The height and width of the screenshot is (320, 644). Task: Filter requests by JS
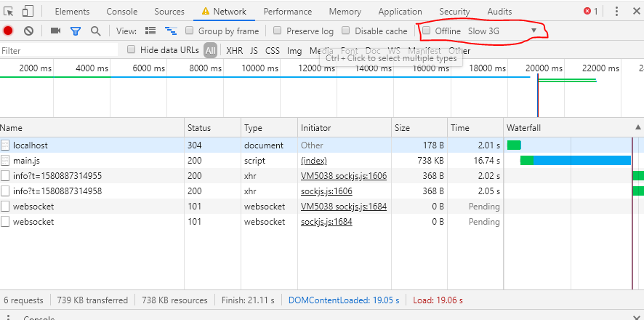pos(254,51)
